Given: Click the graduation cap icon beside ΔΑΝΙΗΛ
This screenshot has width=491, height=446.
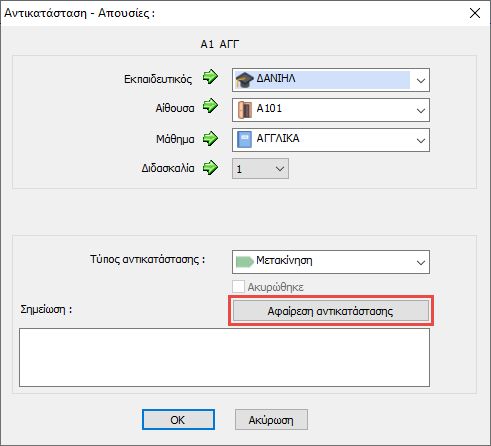Looking at the screenshot, I should (x=245, y=80).
